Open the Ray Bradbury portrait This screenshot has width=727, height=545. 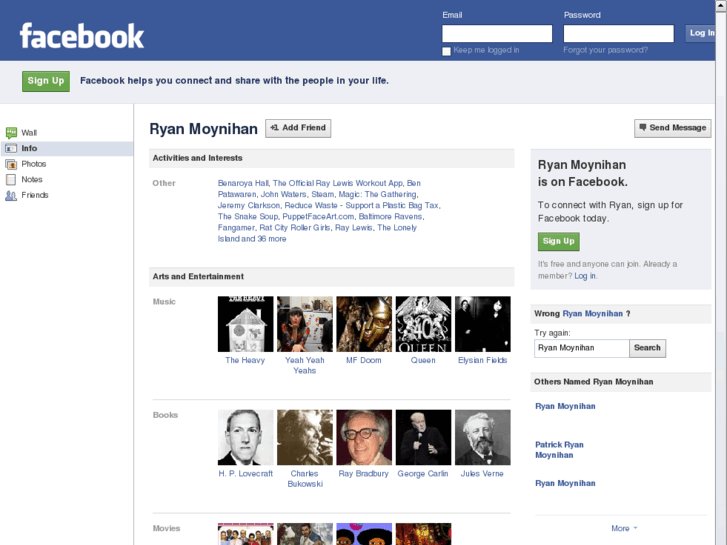(364, 437)
